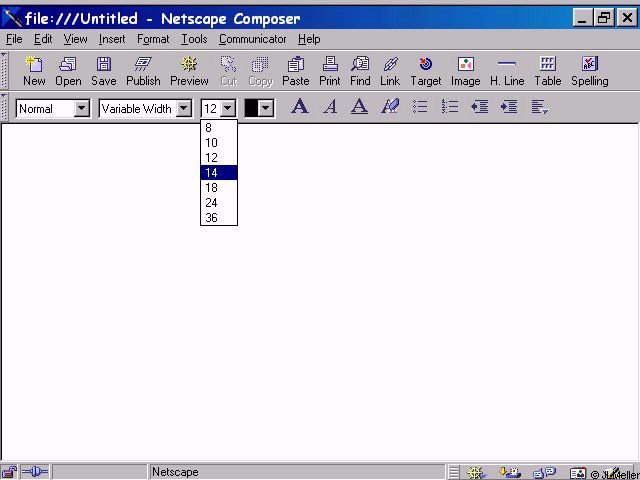Select font size 36 from list
The width and height of the screenshot is (640, 480).
(x=219, y=218)
